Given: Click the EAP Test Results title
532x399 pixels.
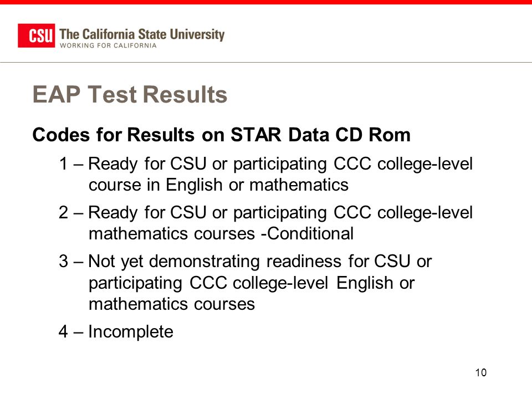Looking at the screenshot, I should tap(130, 94).
